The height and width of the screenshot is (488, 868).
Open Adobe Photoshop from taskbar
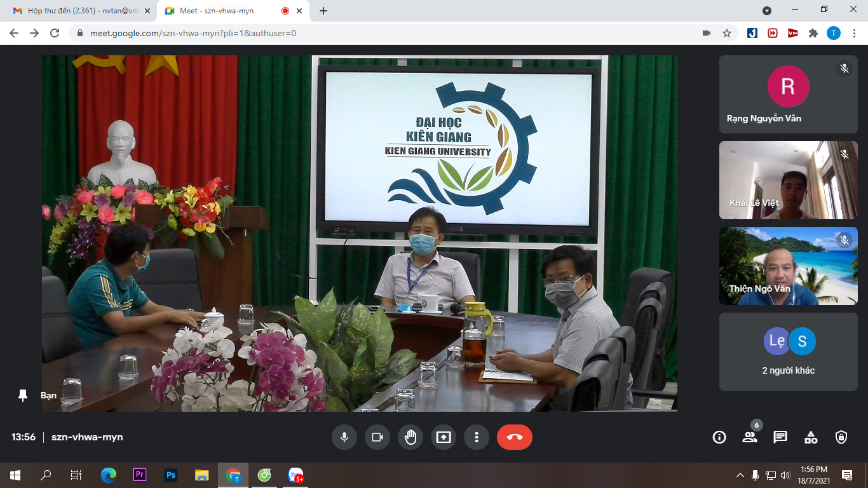point(171,475)
